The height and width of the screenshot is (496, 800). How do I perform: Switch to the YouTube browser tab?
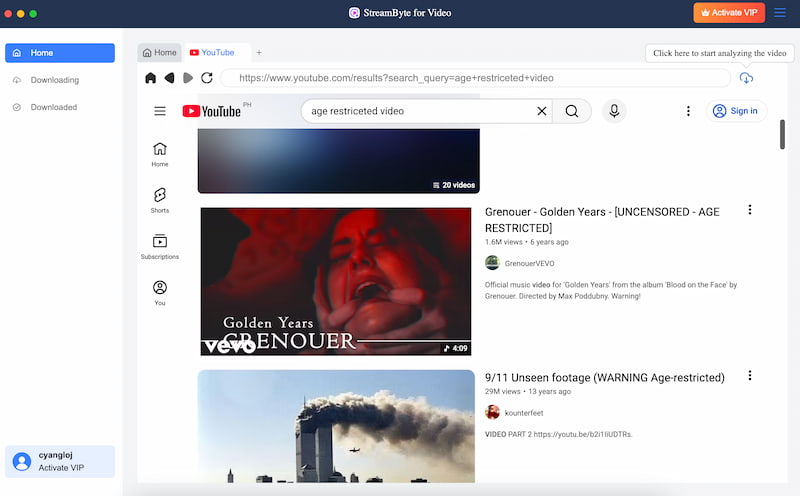coord(217,53)
